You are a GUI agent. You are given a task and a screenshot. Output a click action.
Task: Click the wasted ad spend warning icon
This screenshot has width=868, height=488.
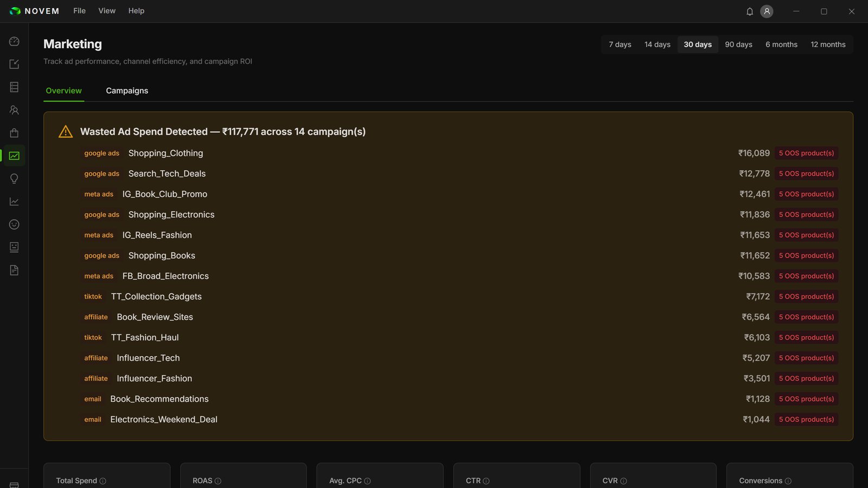tap(66, 132)
